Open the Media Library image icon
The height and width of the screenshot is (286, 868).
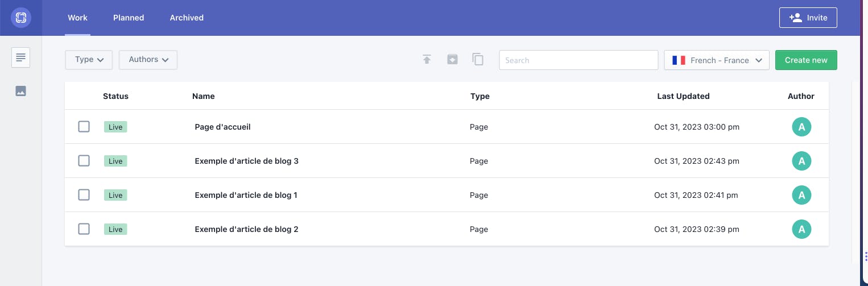(x=21, y=91)
